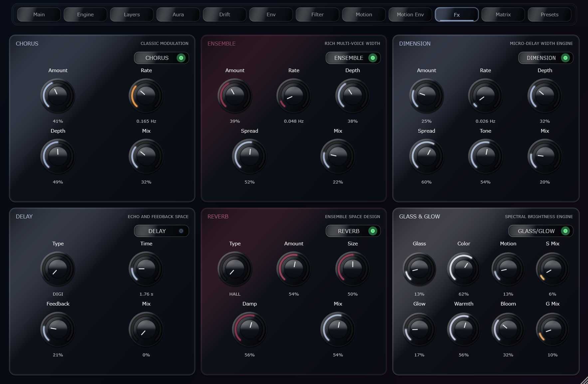The image size is (588, 384).
Task: Go to the Matrix tab
Action: tap(503, 15)
